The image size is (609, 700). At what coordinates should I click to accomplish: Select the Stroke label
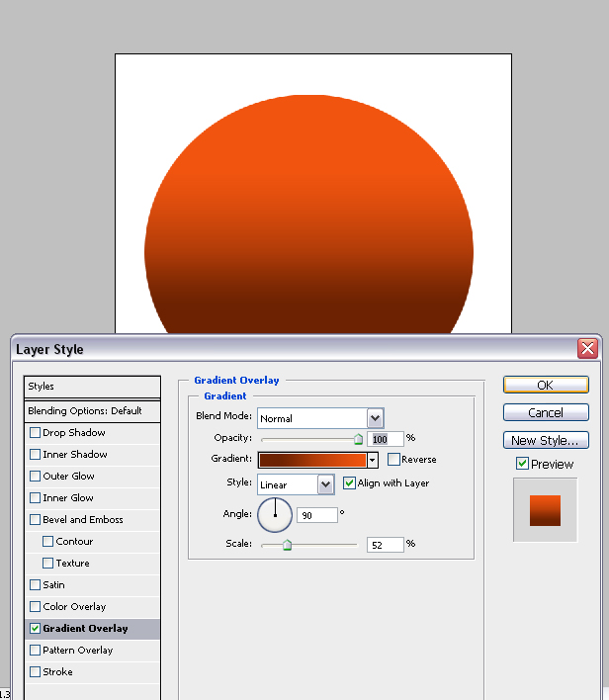pos(57,672)
